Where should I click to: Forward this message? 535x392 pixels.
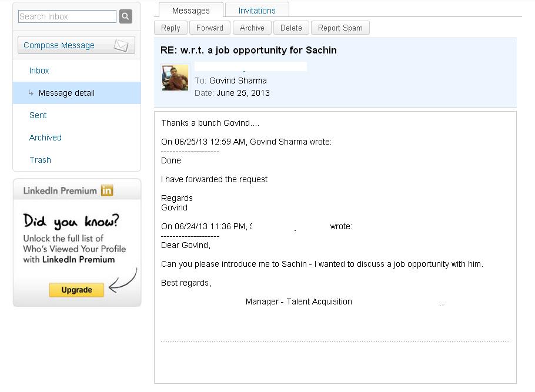pos(210,28)
